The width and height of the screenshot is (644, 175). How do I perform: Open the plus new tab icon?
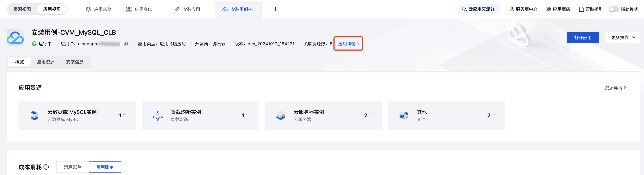pyautogui.click(x=275, y=9)
